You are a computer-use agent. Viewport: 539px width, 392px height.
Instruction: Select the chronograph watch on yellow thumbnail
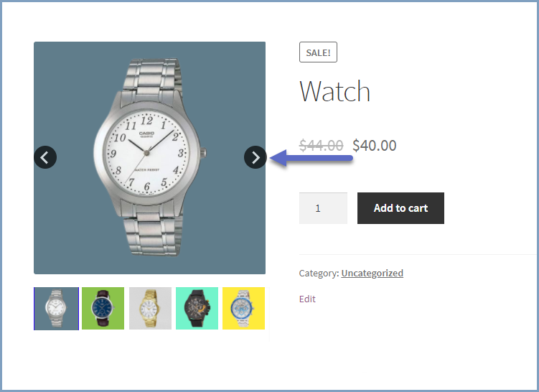pyautogui.click(x=244, y=309)
